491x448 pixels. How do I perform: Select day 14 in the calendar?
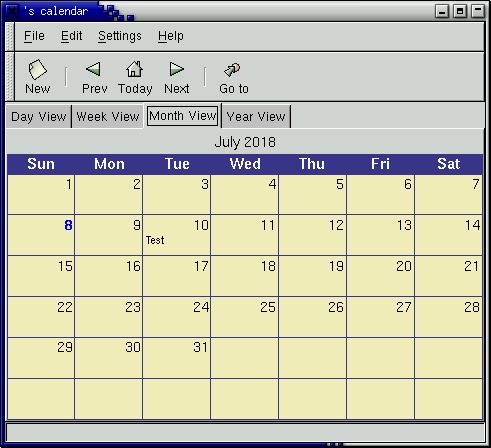coord(449,235)
